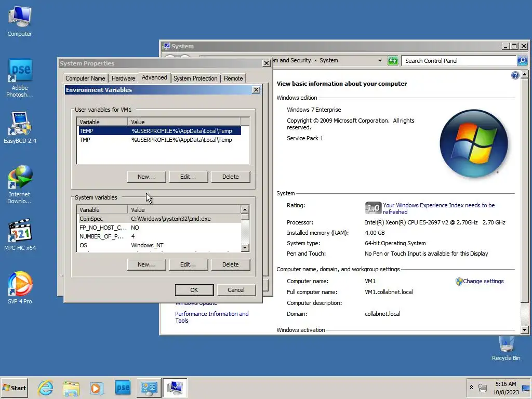The image size is (532, 399).
Task: Switch to the Hardware tab
Action: (123, 78)
